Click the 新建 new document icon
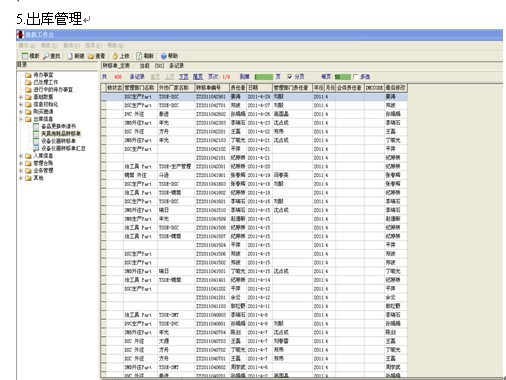The width and height of the screenshot is (506, 380). [70, 56]
